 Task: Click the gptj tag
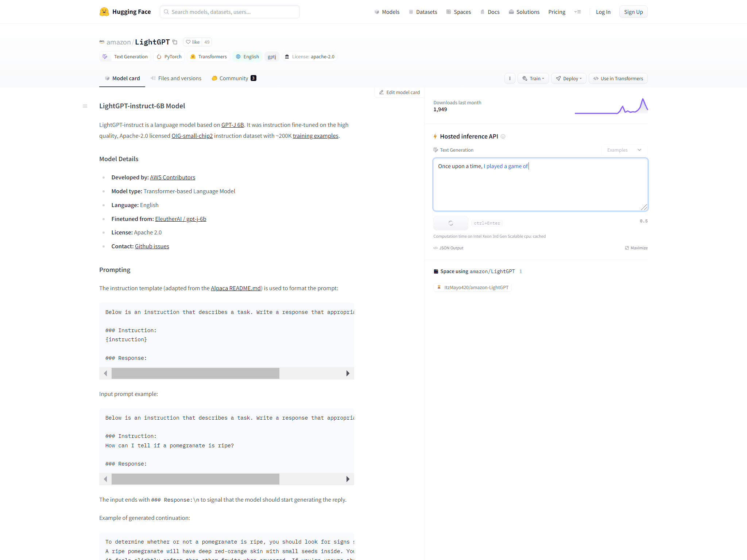pyautogui.click(x=272, y=57)
